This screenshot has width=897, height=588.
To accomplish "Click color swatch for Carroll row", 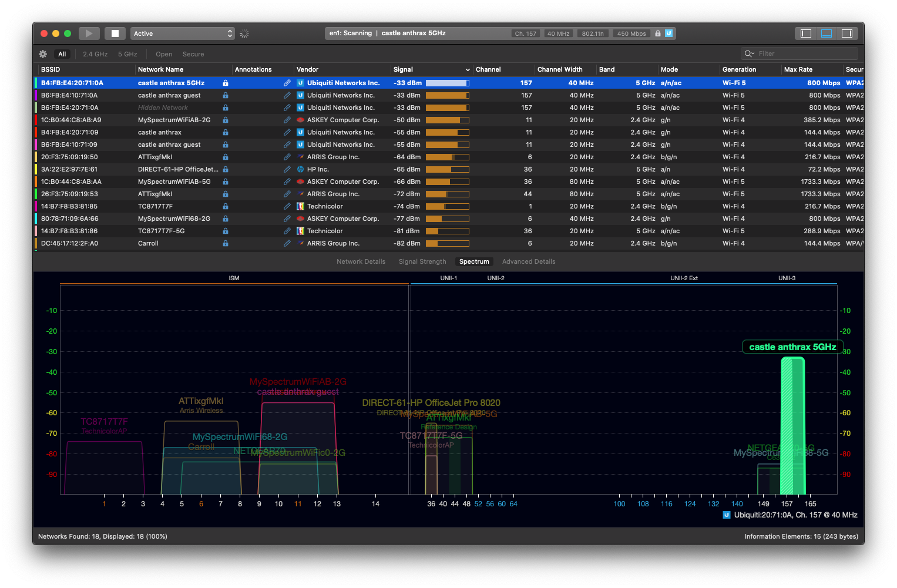I will click(x=36, y=243).
